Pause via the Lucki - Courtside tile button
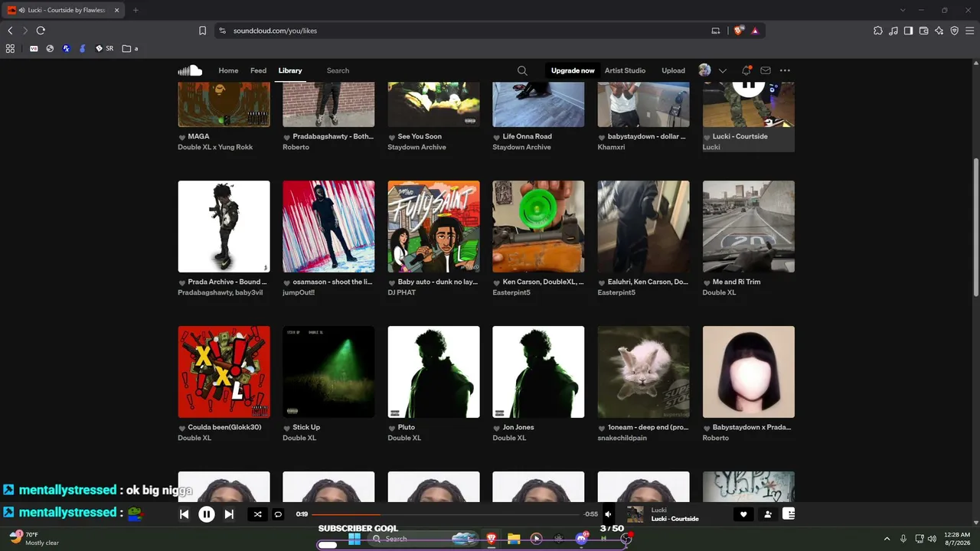 749,86
